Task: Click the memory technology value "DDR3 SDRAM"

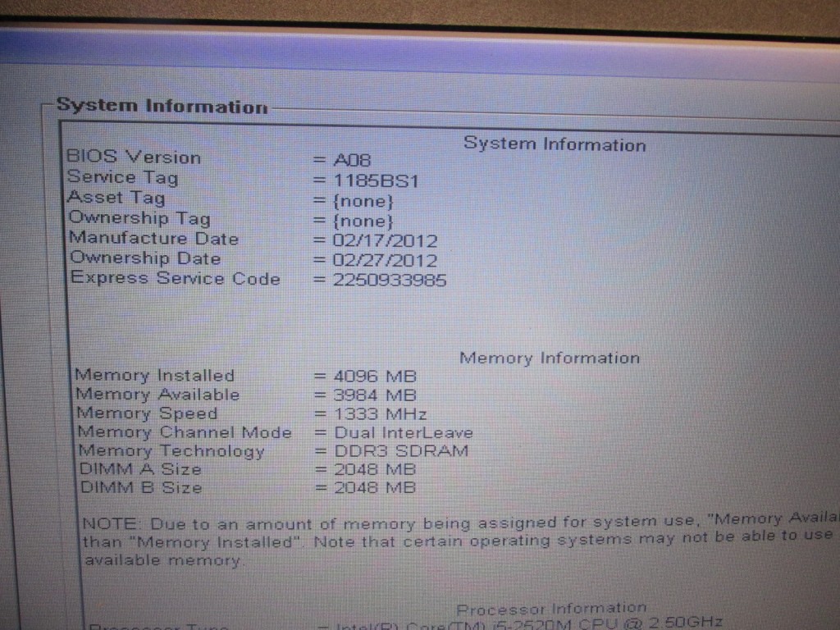Action: point(401,451)
